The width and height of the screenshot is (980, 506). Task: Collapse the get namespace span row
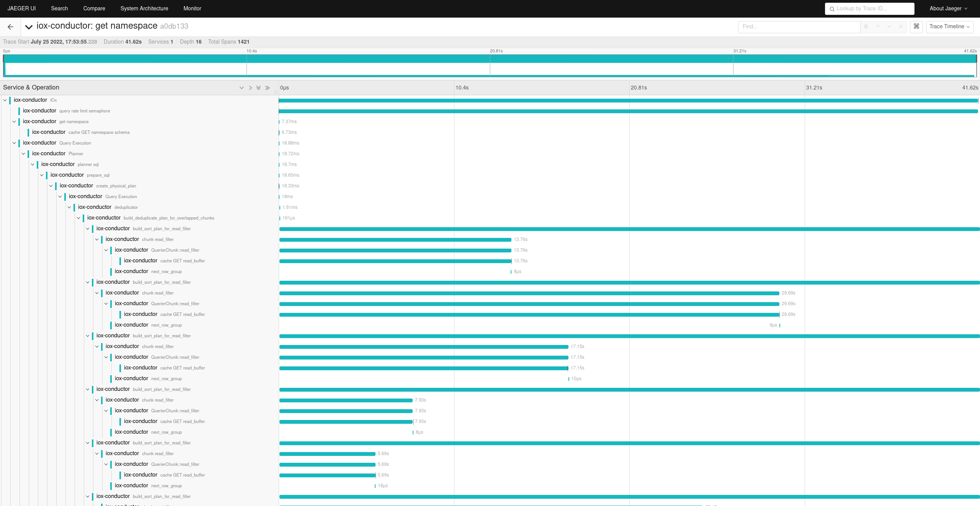[x=14, y=122]
